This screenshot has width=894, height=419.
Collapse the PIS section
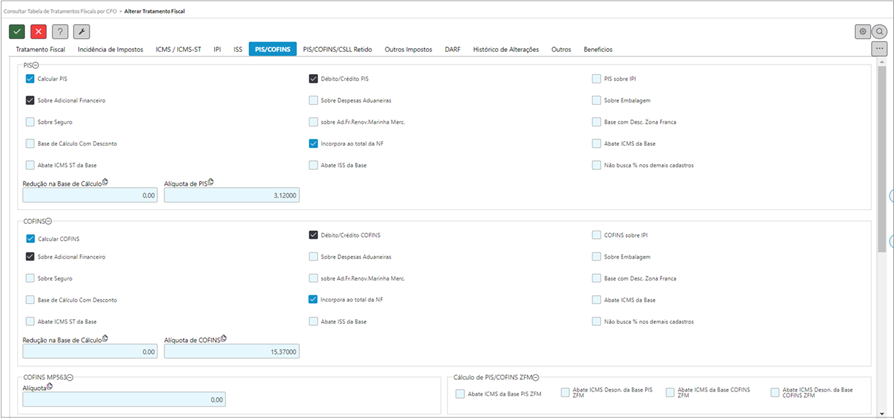coord(36,64)
